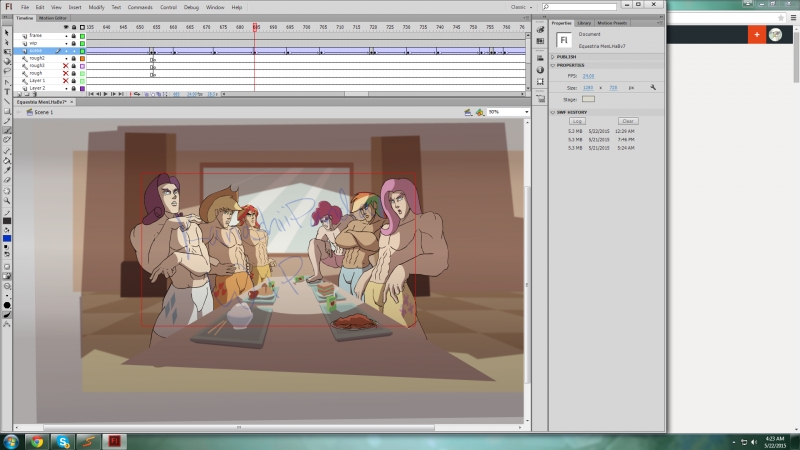The width and height of the screenshot is (800, 450).
Task: Click the Edit Symbols icon
Action: point(480,112)
